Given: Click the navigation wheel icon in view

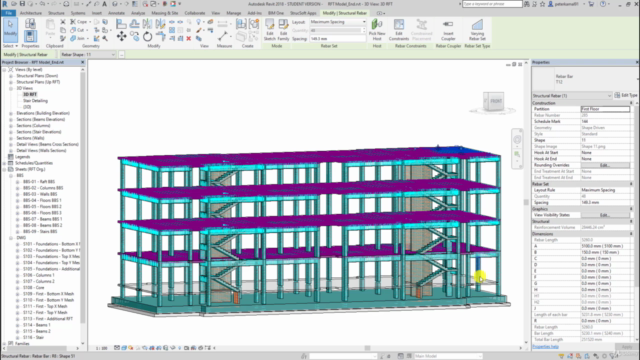Looking at the screenshot, I should click(x=517, y=140).
